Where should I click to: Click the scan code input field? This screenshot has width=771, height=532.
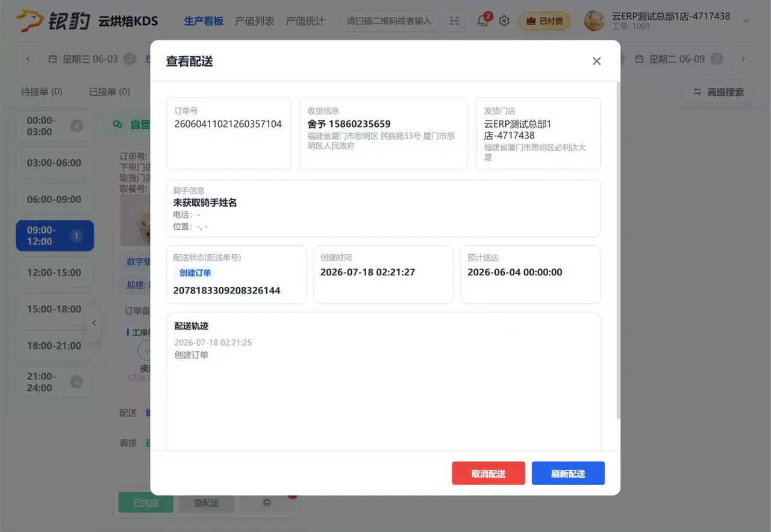coord(390,21)
